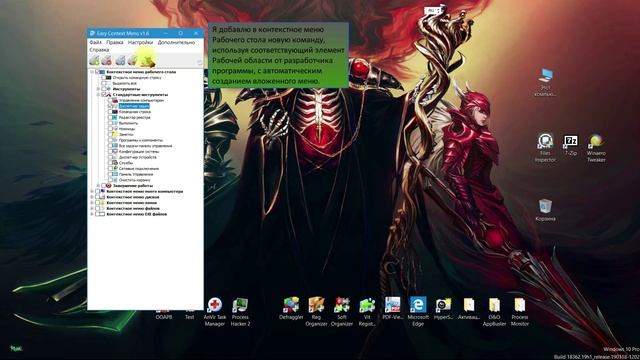Open the AnVir Task Manager desktop icon
The width and height of the screenshot is (640, 360).
click(x=215, y=312)
